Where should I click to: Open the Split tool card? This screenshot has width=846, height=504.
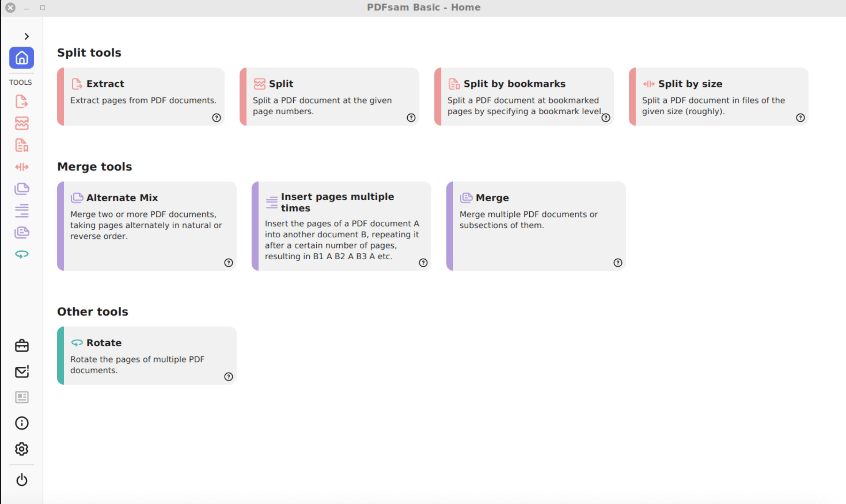pos(329,97)
